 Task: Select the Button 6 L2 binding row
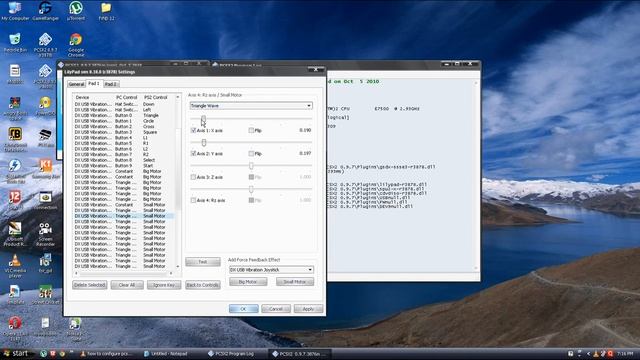[x=123, y=149]
